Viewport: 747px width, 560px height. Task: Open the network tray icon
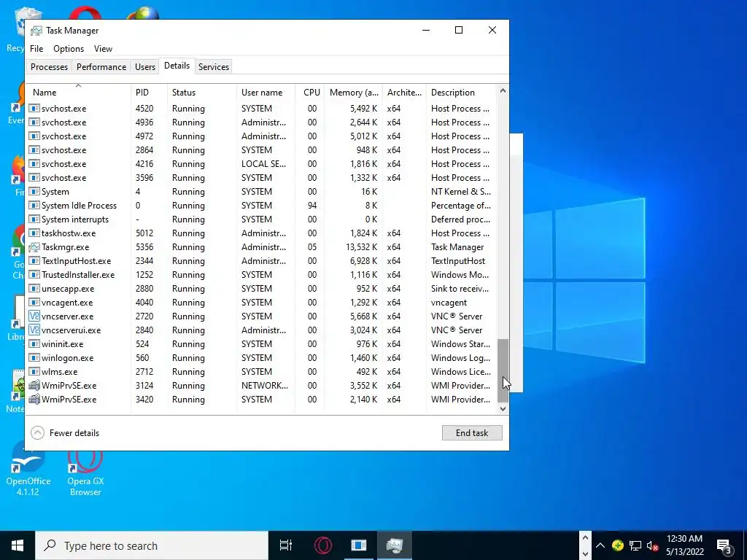[x=635, y=545]
